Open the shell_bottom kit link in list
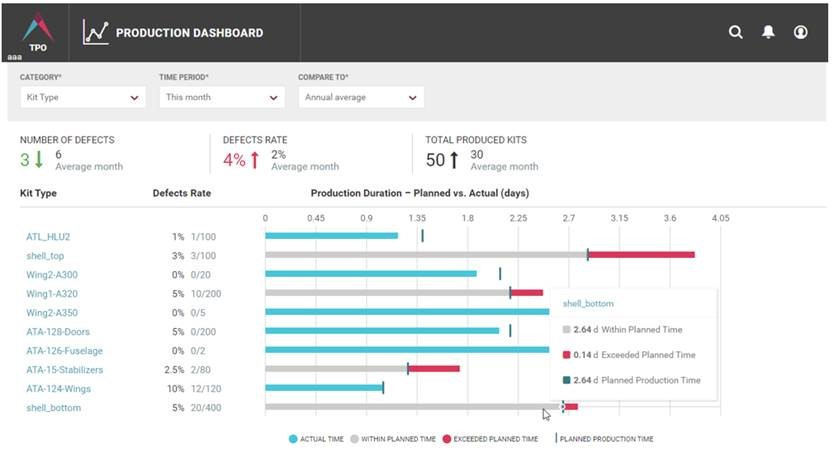The width and height of the screenshot is (834, 468). (x=54, y=408)
